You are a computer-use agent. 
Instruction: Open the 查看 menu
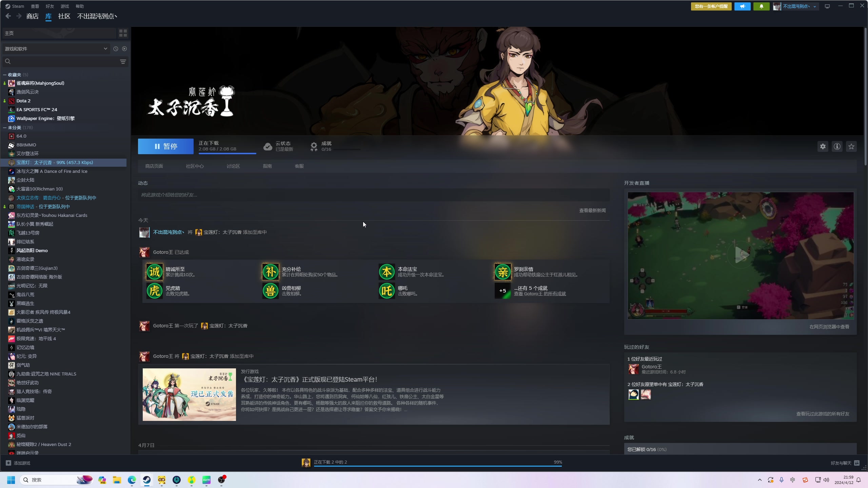pos(35,6)
